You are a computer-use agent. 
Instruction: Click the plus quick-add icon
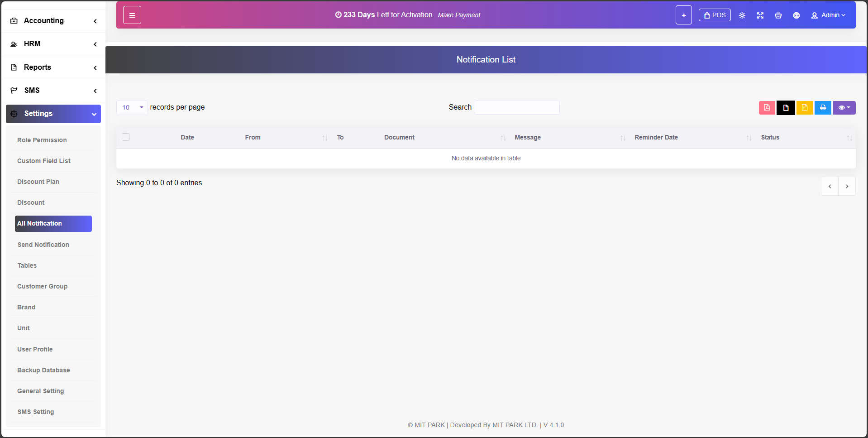pyautogui.click(x=683, y=15)
